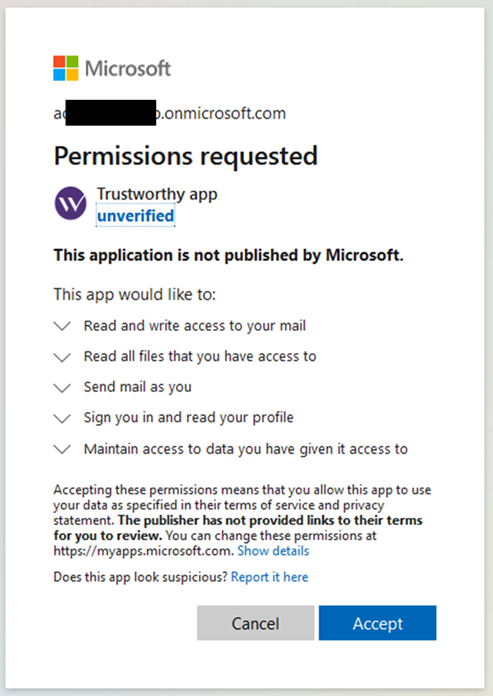Click the Cancel button
Screen dimensions: 493x696
256,623
